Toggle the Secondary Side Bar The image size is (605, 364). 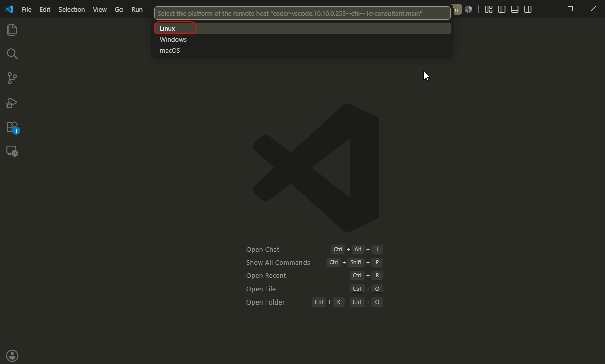click(x=528, y=9)
